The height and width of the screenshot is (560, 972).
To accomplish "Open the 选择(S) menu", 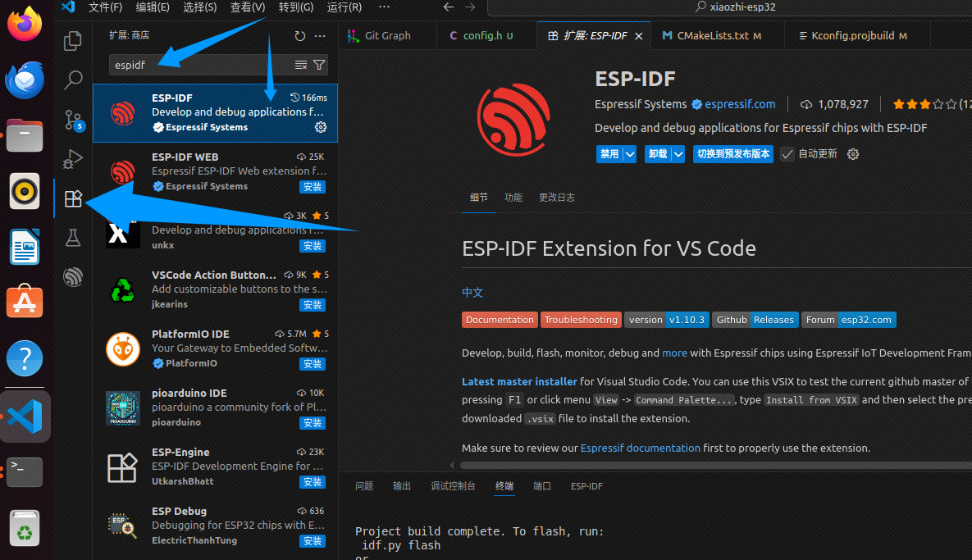I will tap(199, 7).
